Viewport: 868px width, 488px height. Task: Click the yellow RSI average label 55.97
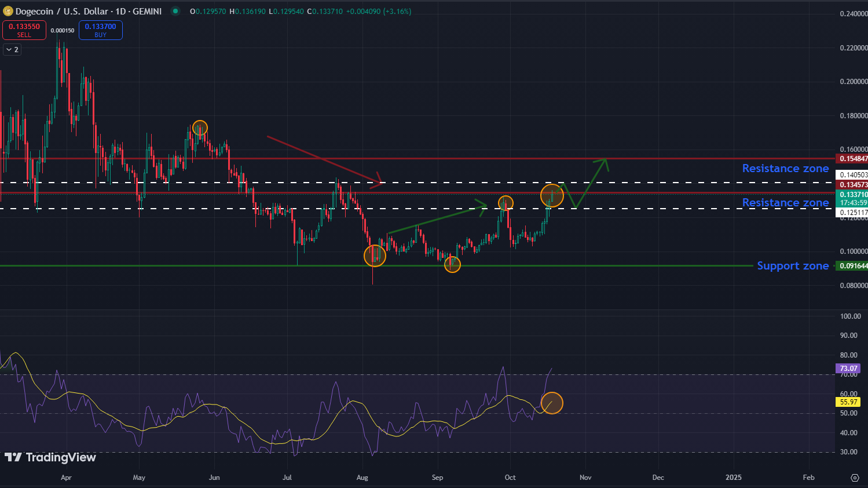848,402
